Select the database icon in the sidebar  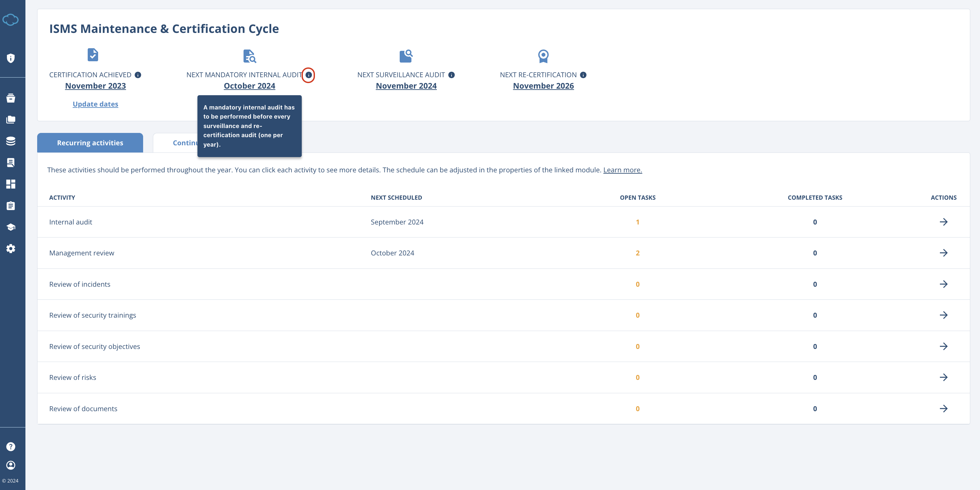point(11,141)
